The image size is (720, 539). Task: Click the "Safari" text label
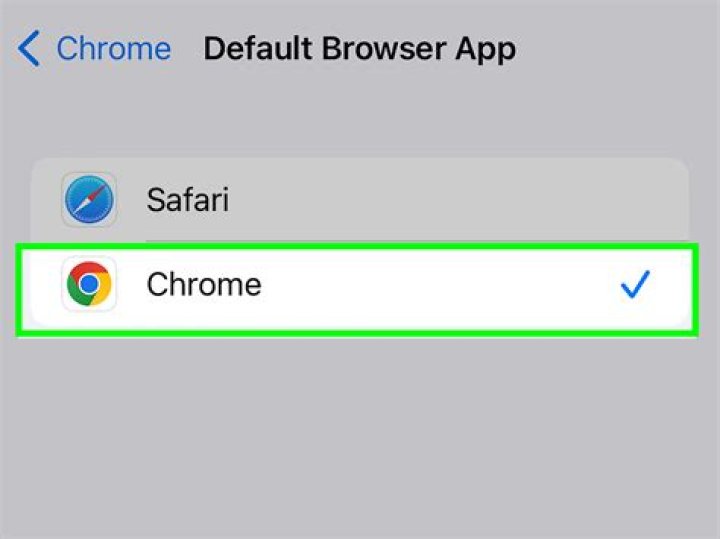(x=187, y=200)
